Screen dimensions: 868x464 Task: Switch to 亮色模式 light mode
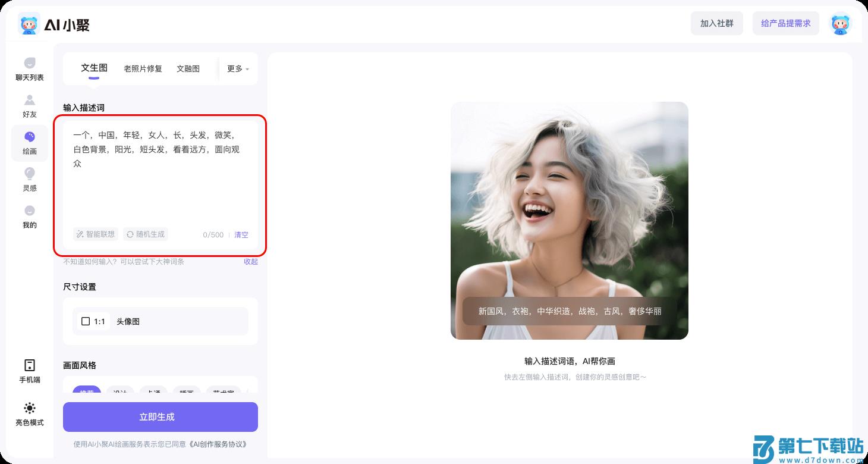(29, 413)
